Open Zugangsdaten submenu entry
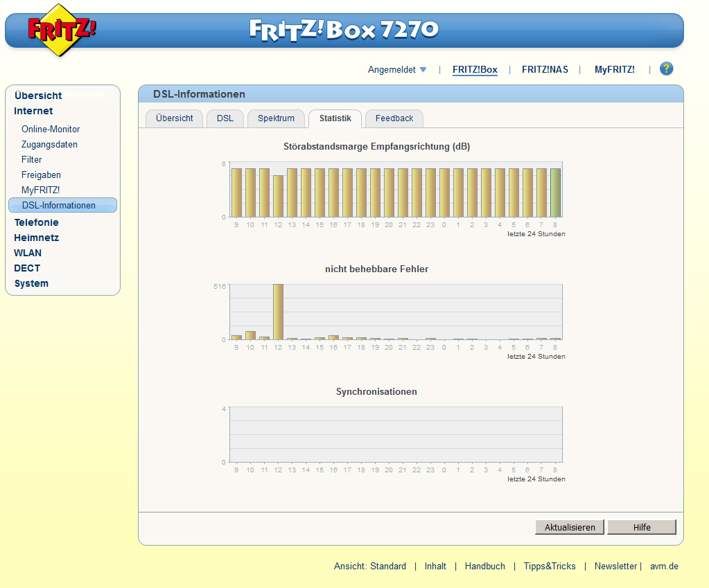709x588 pixels. click(x=49, y=145)
